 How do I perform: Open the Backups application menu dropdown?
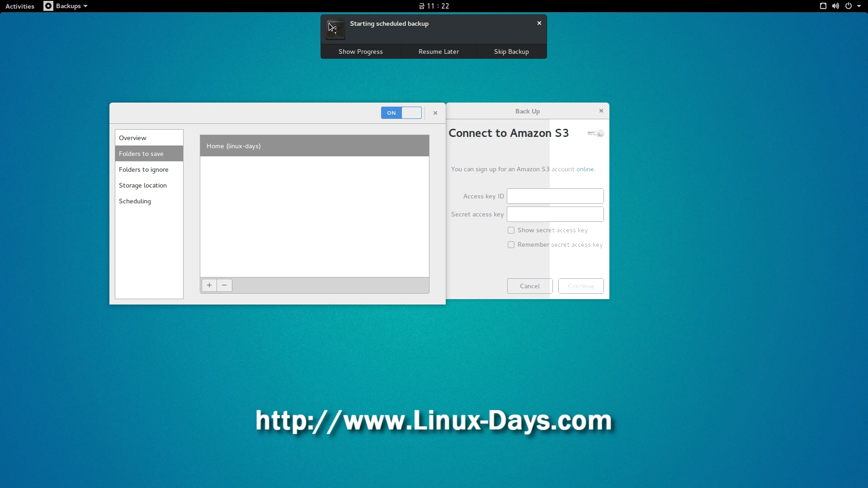click(x=71, y=6)
